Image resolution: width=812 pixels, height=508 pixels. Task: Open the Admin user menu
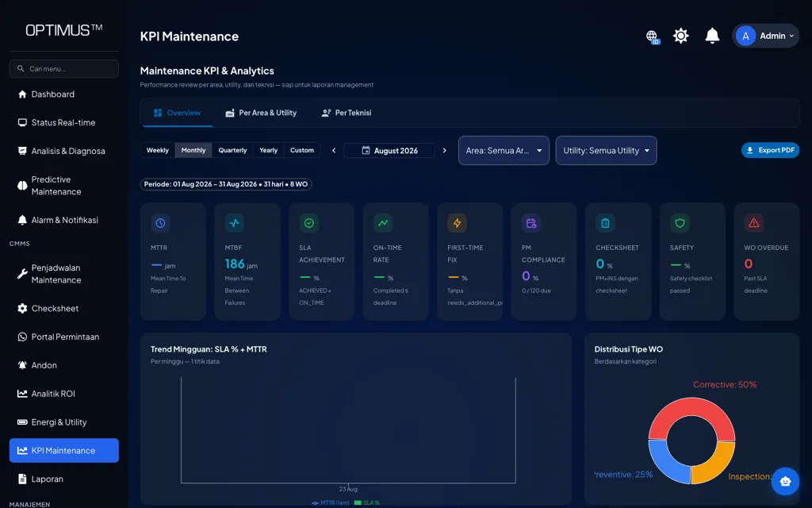click(765, 36)
